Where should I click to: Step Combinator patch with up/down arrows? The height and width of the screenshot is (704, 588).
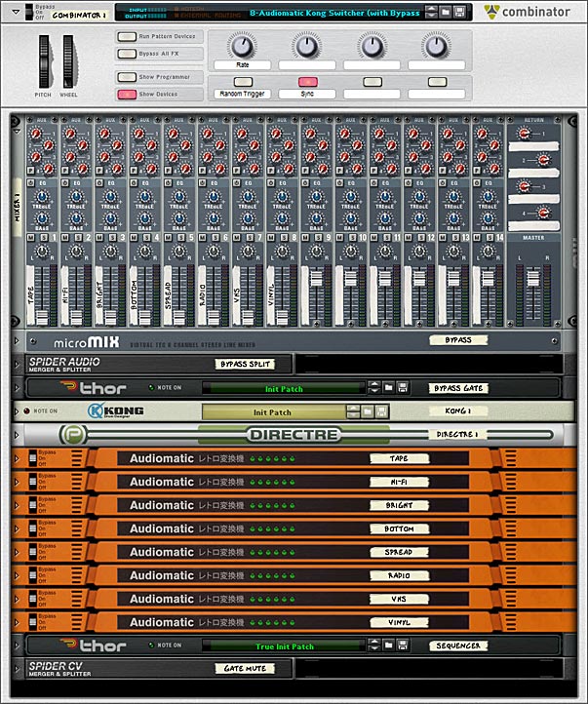(430, 12)
